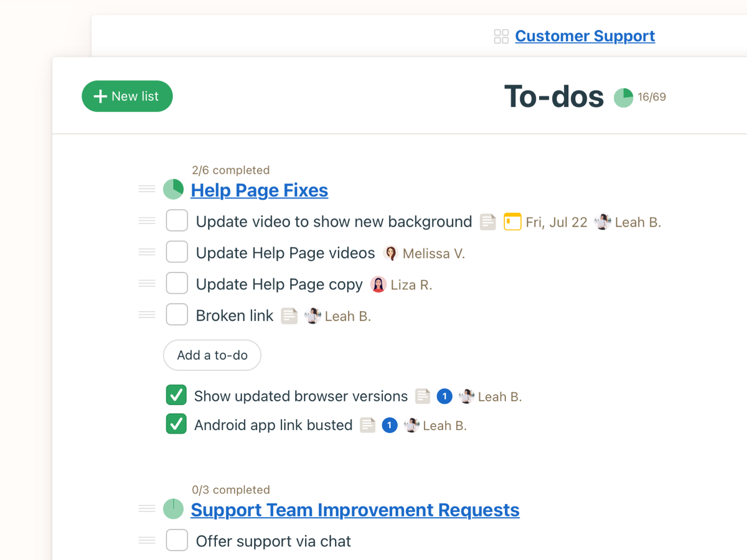Click the notes icon on Broken link to-do

coord(289,316)
